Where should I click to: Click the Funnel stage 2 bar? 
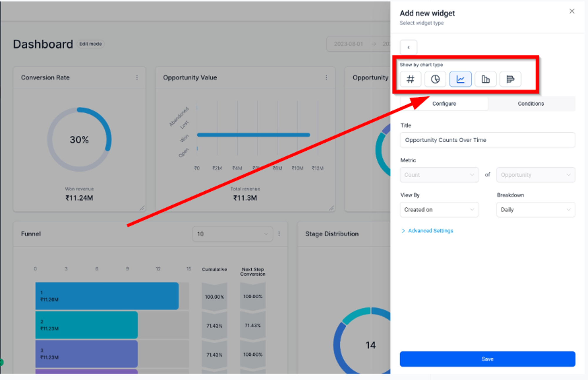tap(86, 325)
